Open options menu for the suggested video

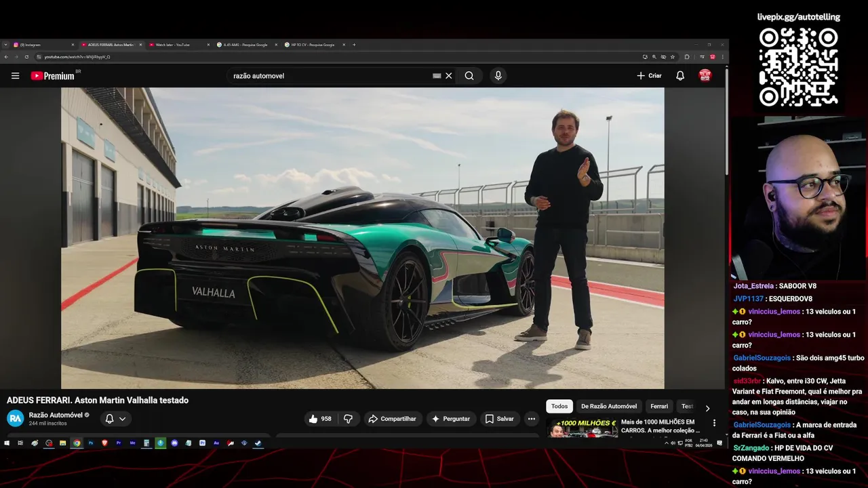point(714,423)
